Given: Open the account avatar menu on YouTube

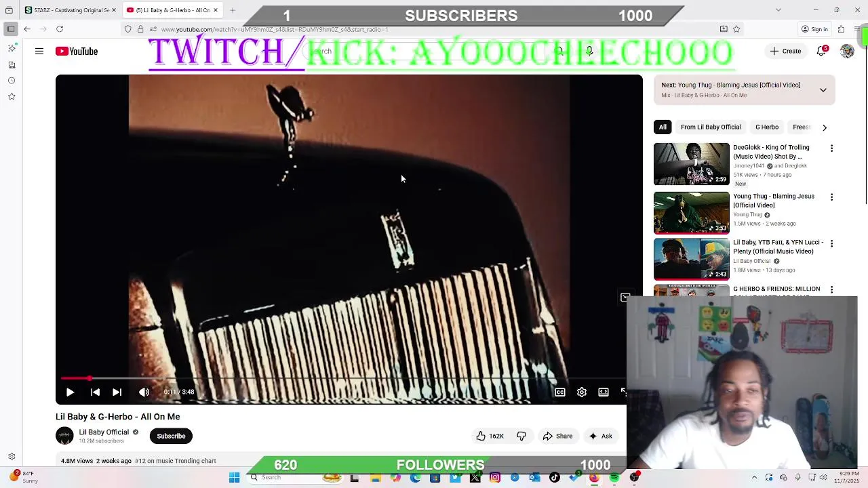Looking at the screenshot, I should click(x=847, y=52).
